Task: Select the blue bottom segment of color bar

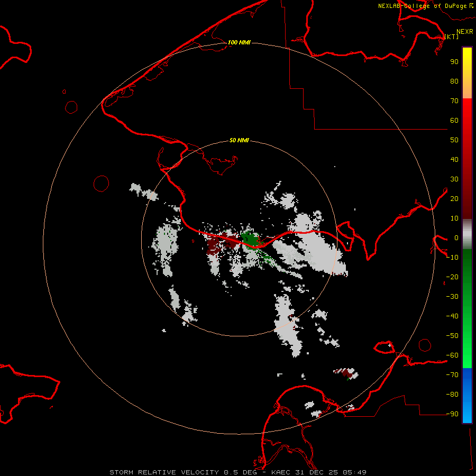Action: (467, 395)
